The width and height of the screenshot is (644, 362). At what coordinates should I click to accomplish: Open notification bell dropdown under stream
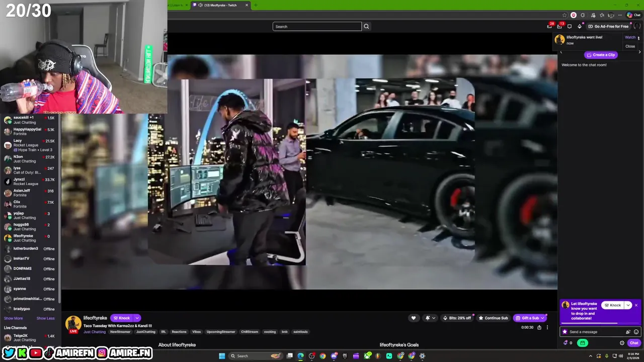[430, 318]
